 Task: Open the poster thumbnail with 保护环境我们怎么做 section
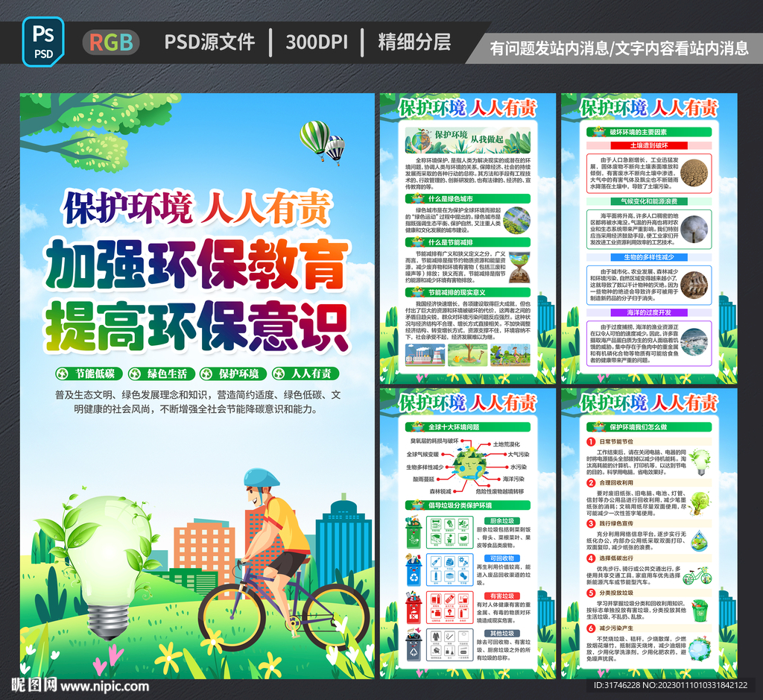649,533
